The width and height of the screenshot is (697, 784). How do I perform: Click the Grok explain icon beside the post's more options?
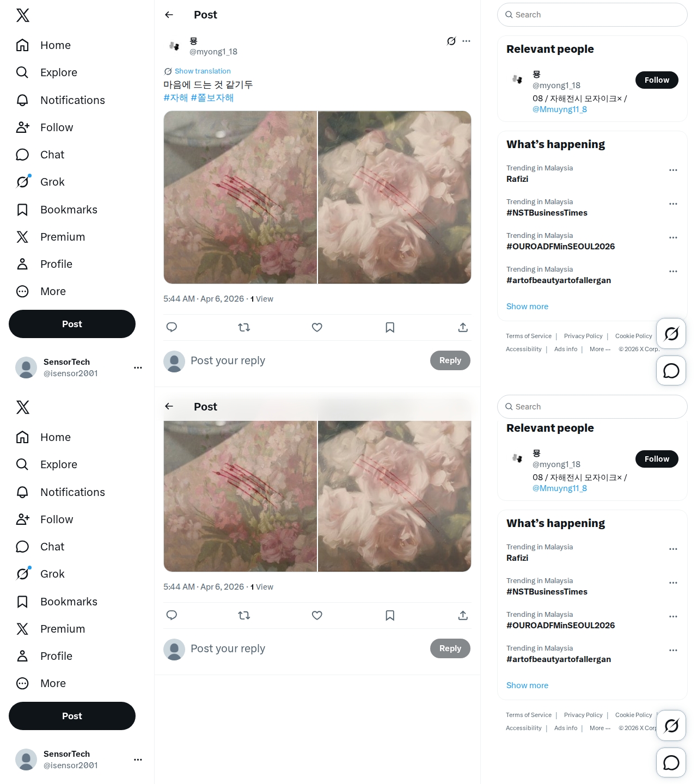pos(451,41)
